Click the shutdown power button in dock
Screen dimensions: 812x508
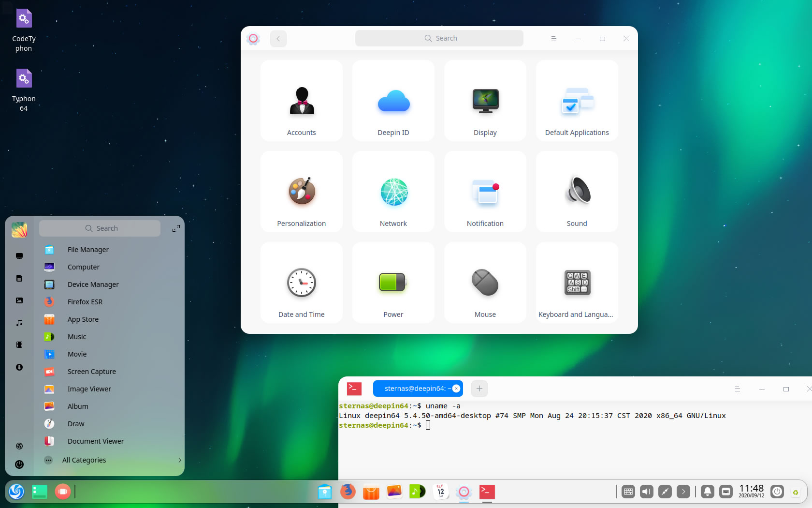click(777, 492)
